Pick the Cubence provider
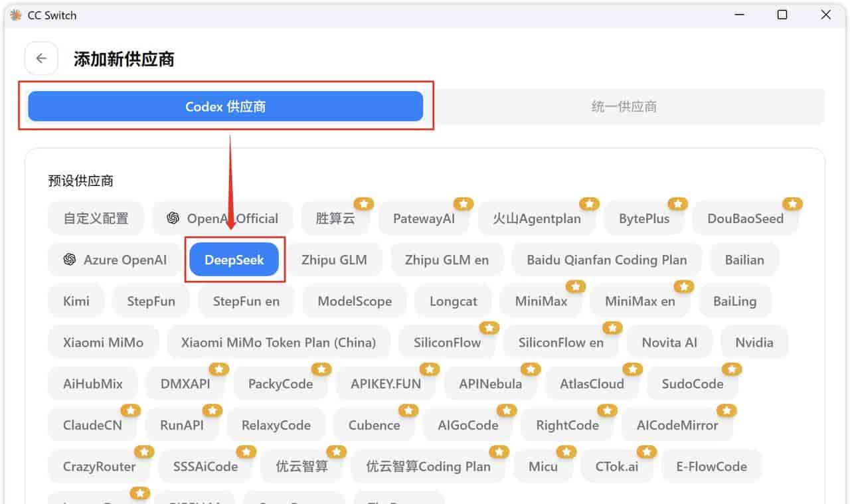The height and width of the screenshot is (504, 850). [x=374, y=425]
